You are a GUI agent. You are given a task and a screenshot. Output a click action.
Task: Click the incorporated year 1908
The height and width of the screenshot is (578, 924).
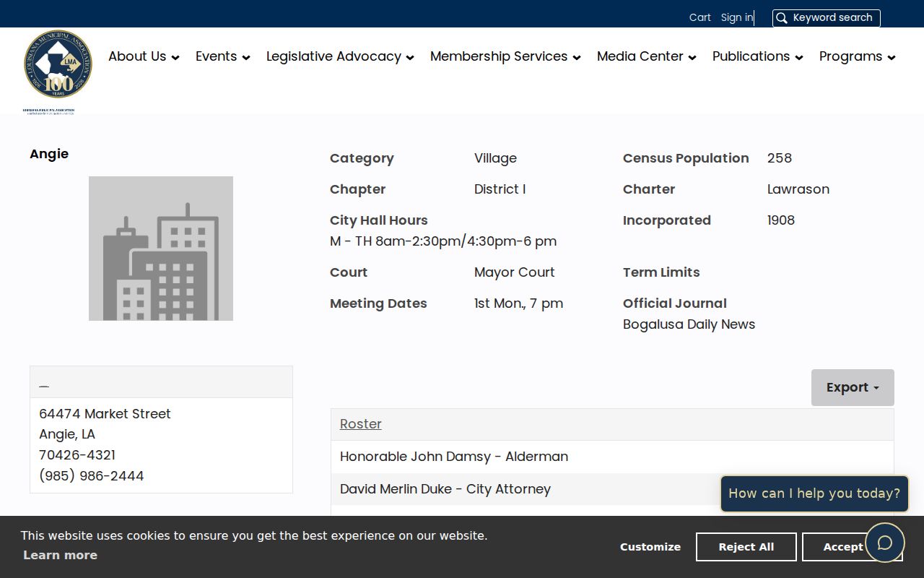pos(781,220)
